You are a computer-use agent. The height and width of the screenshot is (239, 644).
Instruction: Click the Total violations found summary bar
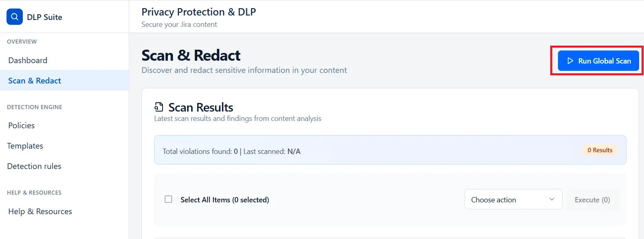point(231,151)
